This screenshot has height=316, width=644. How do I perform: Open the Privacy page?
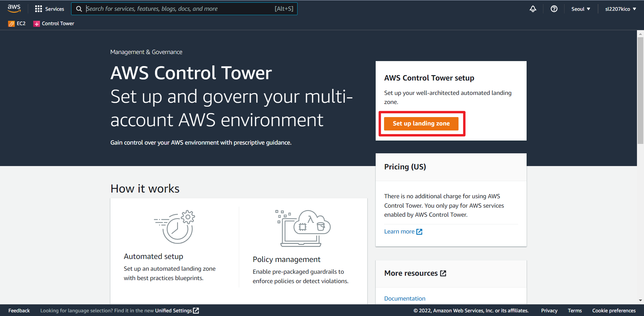(549, 310)
